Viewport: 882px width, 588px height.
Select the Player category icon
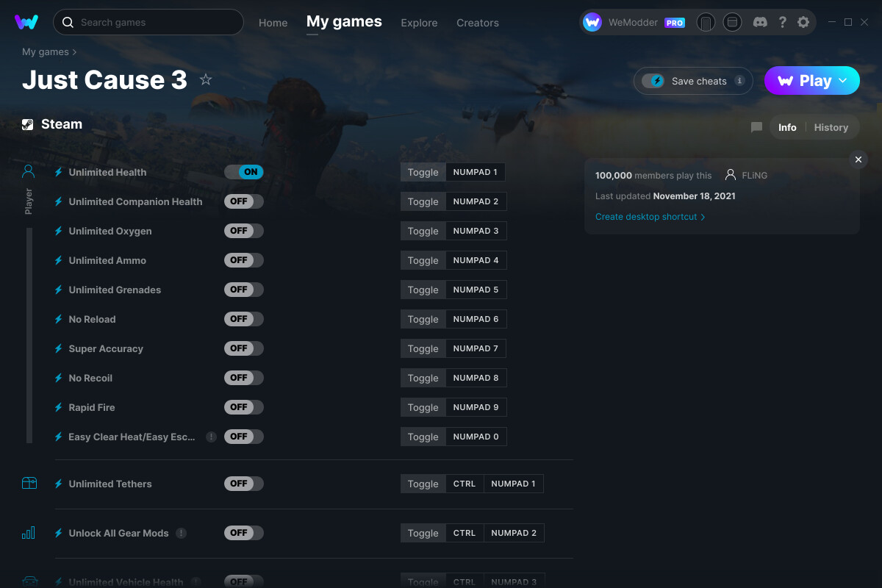29,171
